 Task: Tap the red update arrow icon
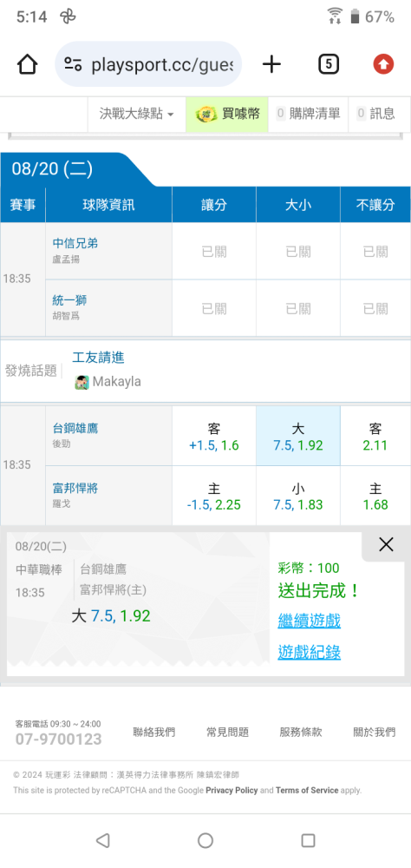[x=383, y=65]
